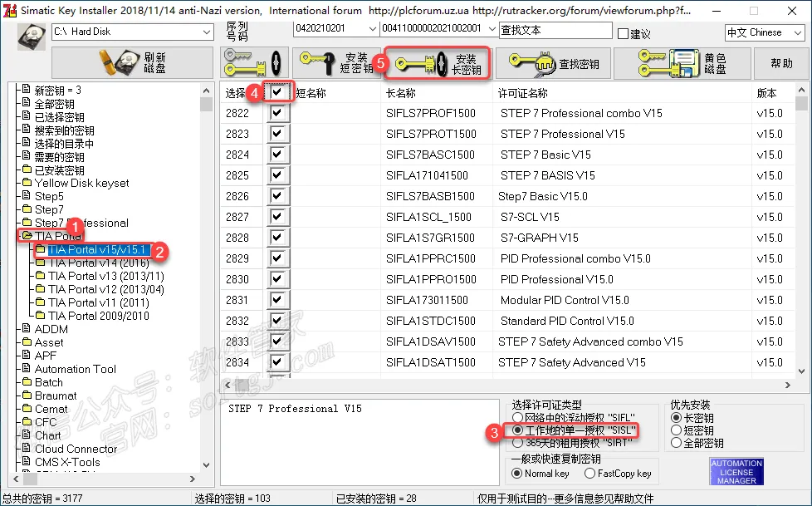Select TIA Portal v15/v15.1 folder
Screen dimensions: 812x506
97,250
